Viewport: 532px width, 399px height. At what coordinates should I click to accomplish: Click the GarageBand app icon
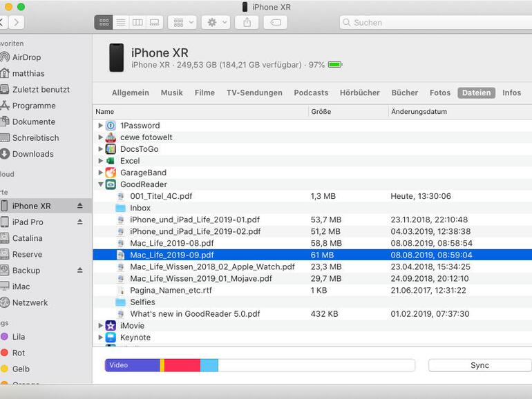111,173
